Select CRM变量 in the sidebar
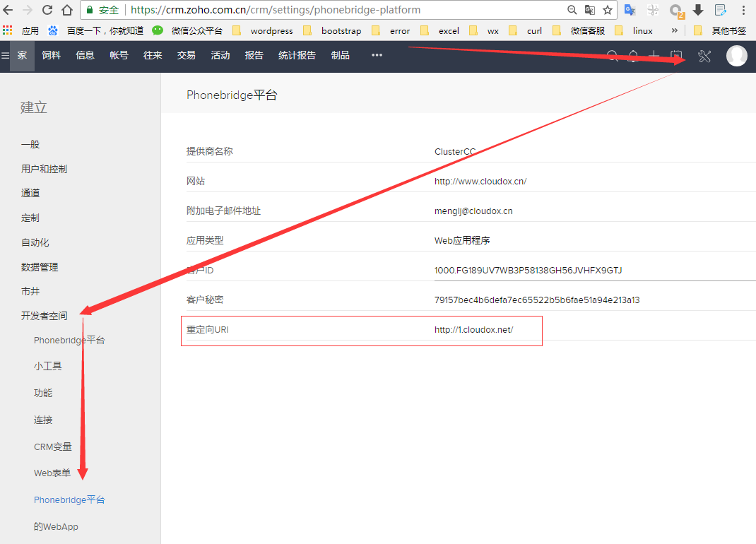Viewport: 756px width, 544px height. 52,447
